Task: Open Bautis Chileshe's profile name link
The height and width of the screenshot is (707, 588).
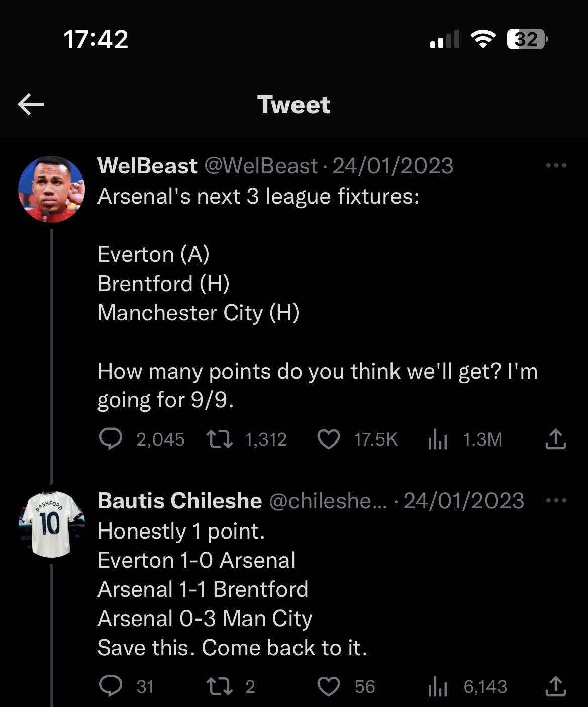Action: point(179,501)
